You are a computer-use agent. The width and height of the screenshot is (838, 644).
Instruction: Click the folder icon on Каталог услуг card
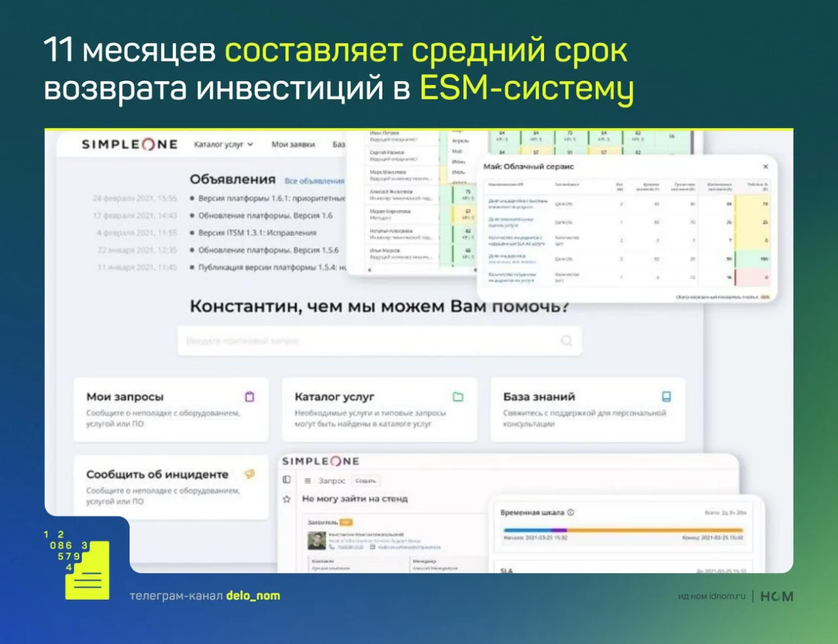(x=458, y=397)
